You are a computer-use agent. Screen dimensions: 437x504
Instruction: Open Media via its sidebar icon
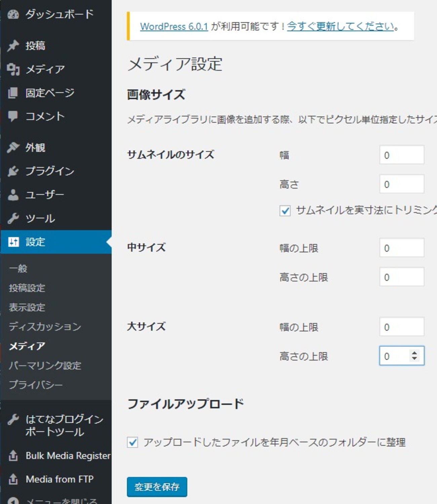click(x=13, y=69)
